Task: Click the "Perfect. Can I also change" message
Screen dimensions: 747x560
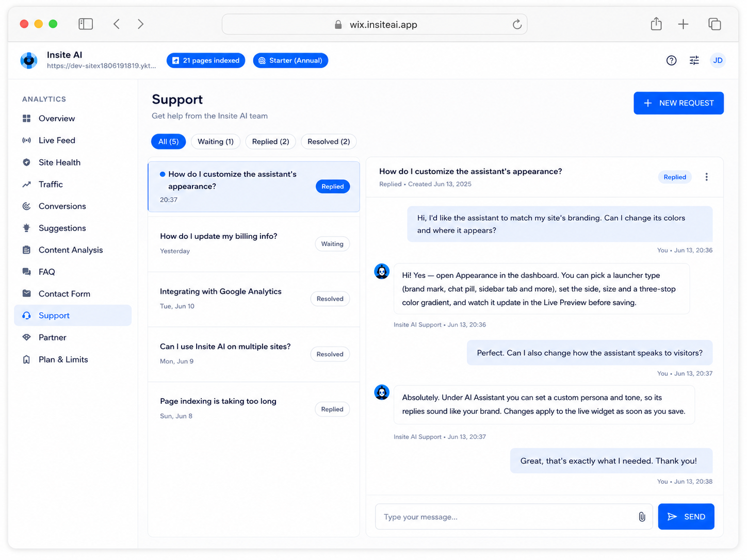Action: [x=590, y=353]
